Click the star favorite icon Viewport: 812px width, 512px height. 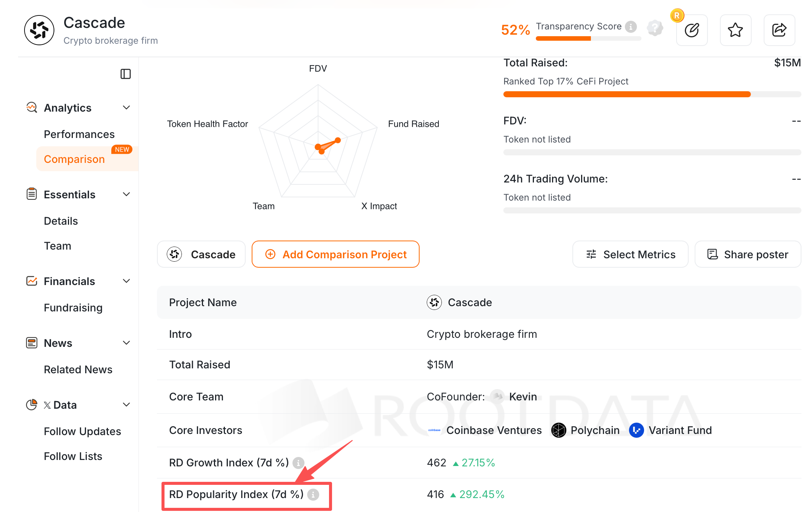735,30
